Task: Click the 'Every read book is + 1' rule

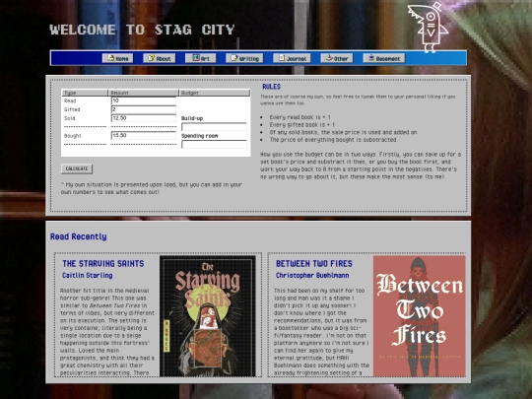Action: (x=299, y=117)
